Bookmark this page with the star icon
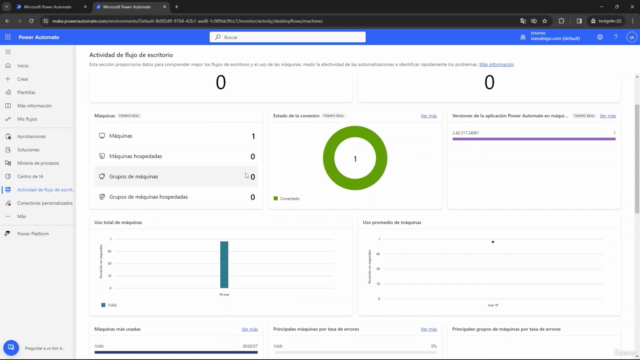640x360 pixels. click(544, 21)
